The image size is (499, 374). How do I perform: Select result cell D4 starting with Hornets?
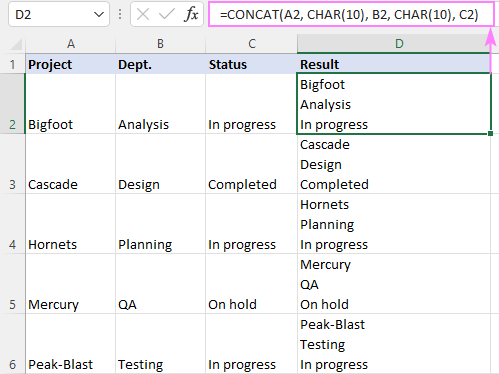(394, 224)
